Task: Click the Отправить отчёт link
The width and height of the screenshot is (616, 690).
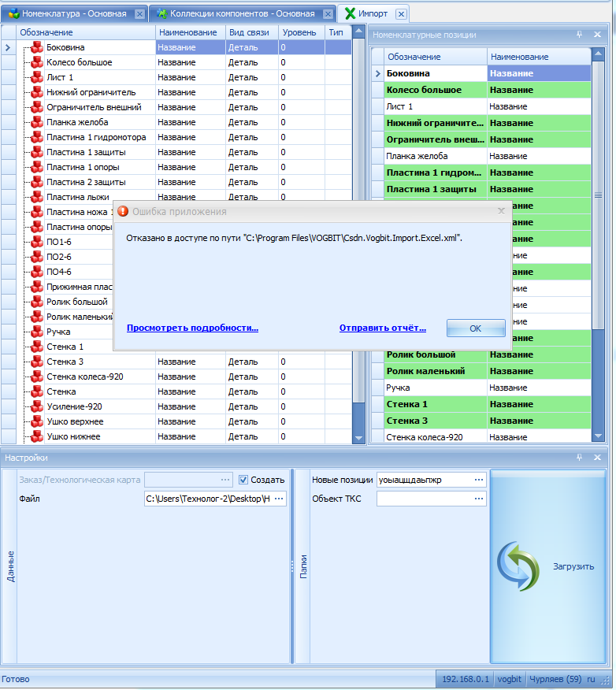Action: (x=382, y=328)
